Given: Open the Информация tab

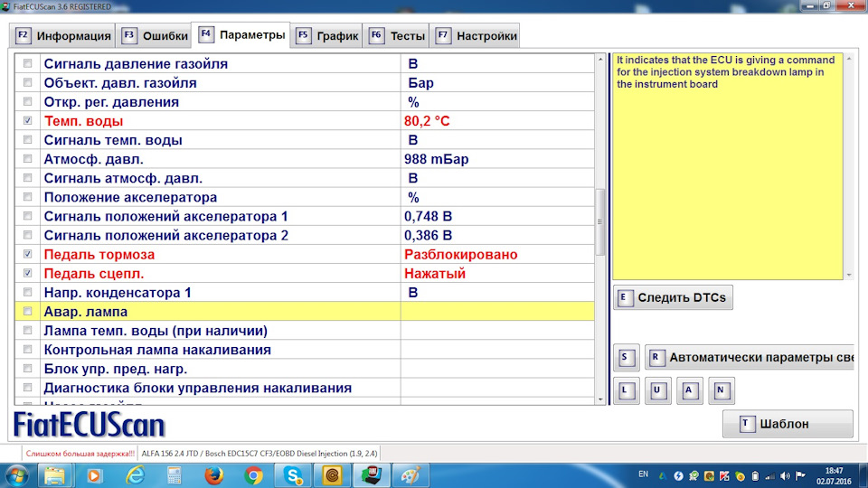Looking at the screenshot, I should (62, 36).
